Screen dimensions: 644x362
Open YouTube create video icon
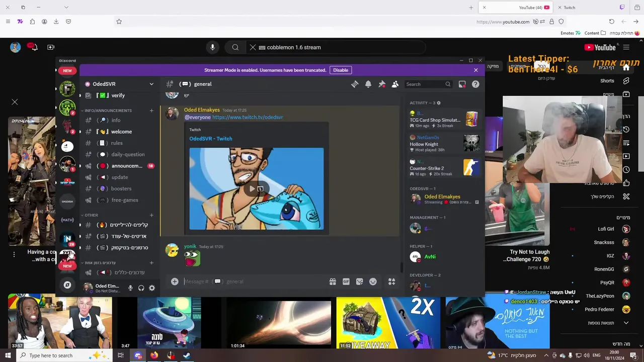(x=51, y=47)
